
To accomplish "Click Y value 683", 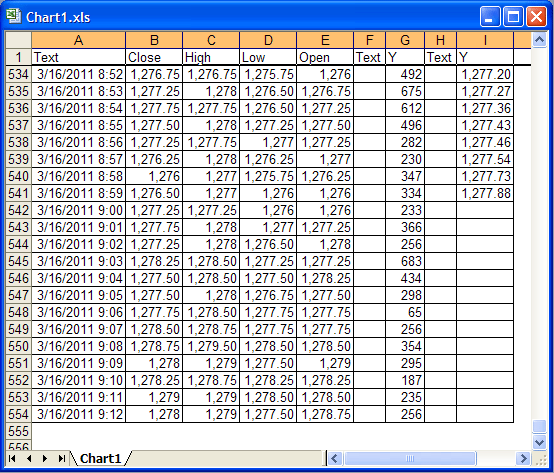I will (405, 261).
